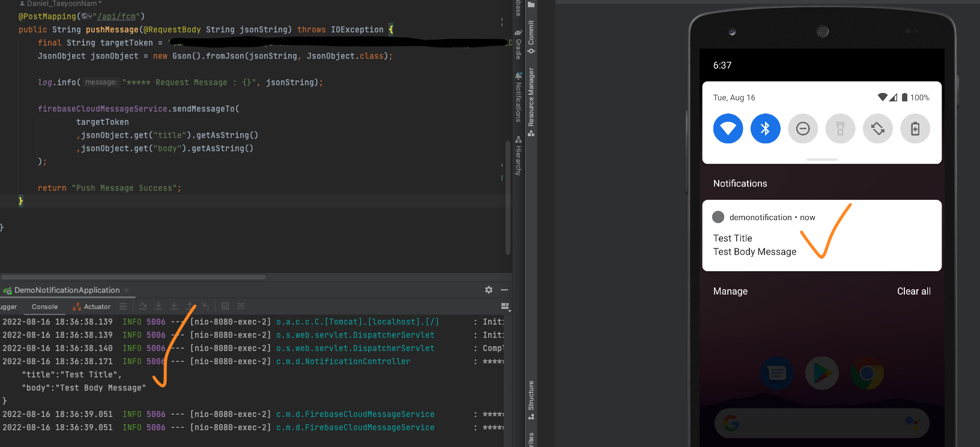Click the Evaluate Expression icon
Image resolution: width=980 pixels, height=447 pixels.
coord(225,306)
